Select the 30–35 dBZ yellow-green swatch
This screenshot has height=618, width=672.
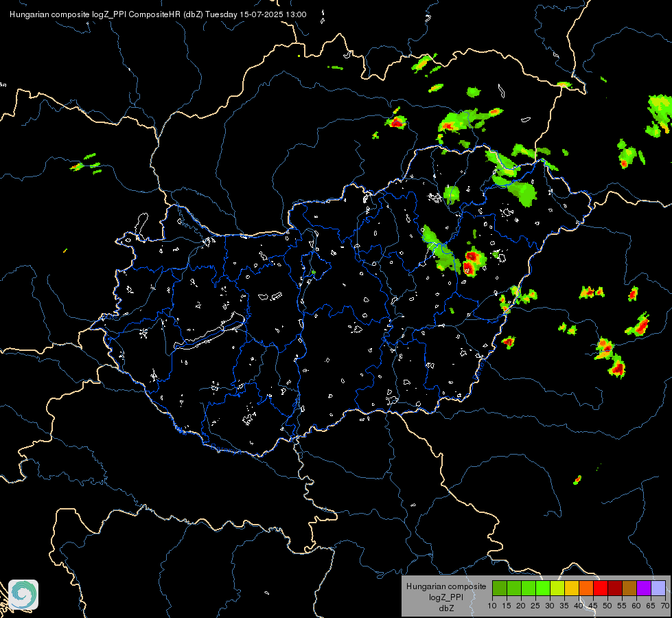click(x=557, y=588)
